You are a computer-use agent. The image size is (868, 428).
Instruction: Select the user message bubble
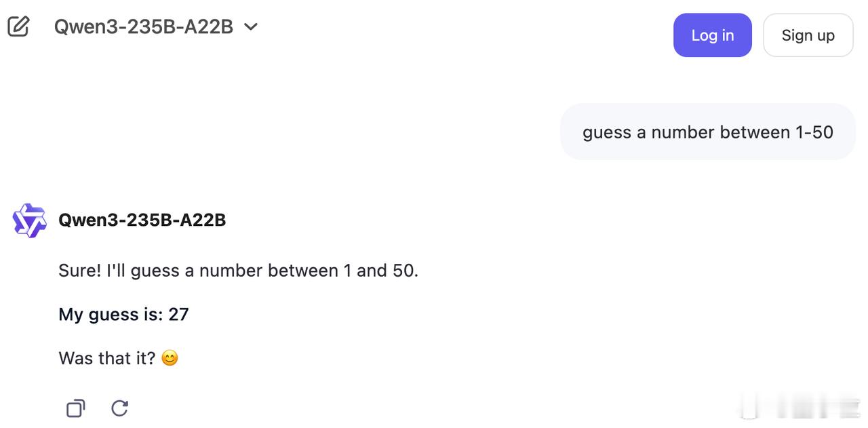[707, 132]
